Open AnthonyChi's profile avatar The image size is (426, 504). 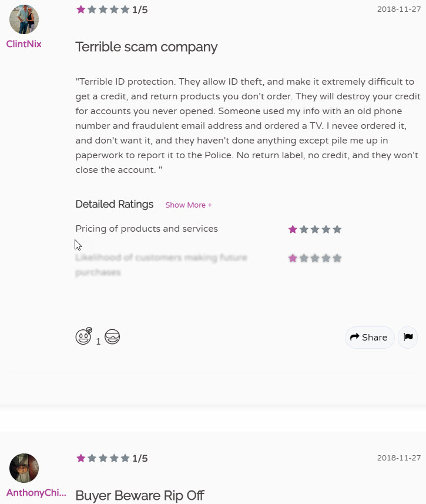(x=24, y=468)
